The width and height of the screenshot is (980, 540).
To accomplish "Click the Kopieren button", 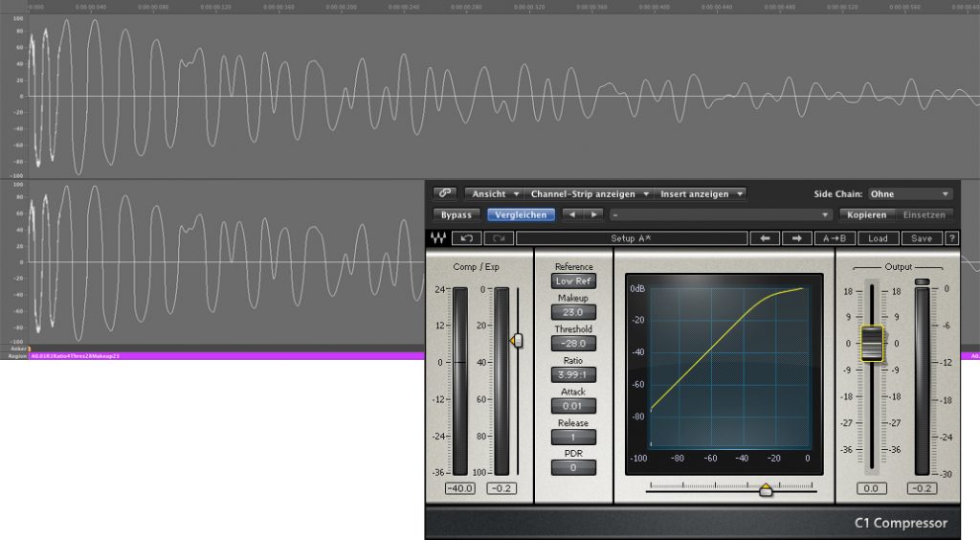I will (x=866, y=214).
